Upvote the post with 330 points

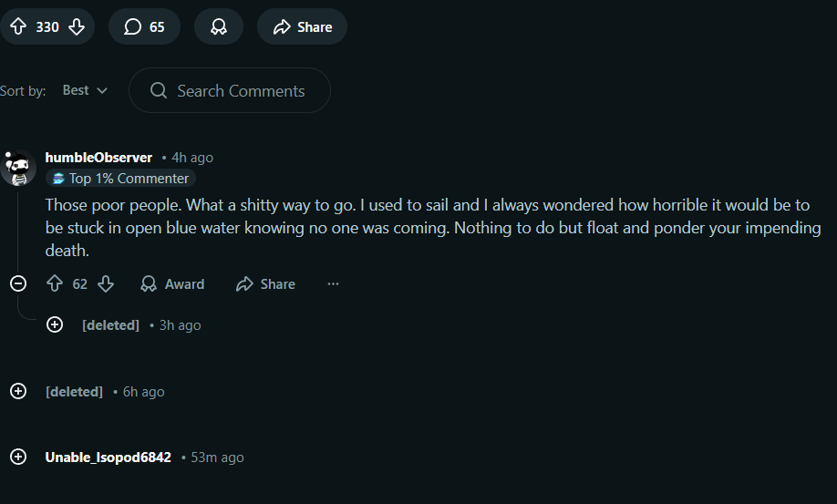pos(18,26)
